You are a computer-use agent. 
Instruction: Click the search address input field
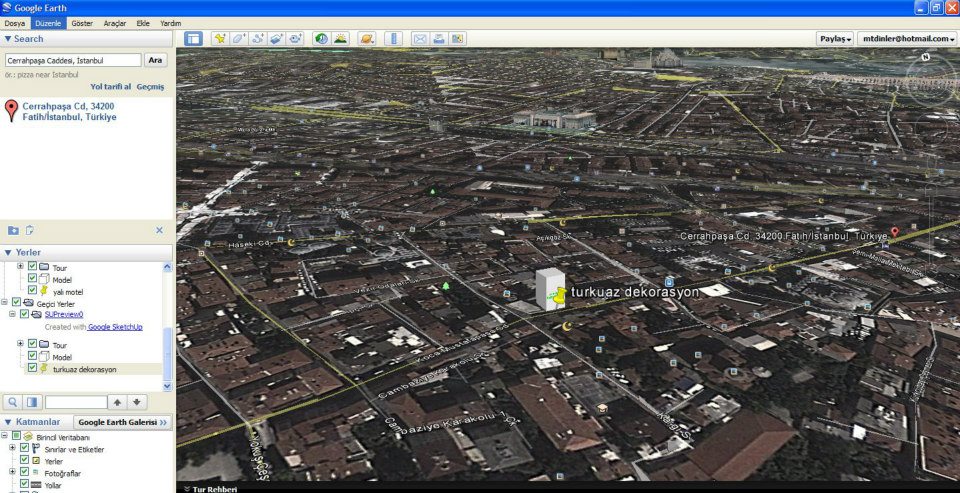tap(73, 61)
